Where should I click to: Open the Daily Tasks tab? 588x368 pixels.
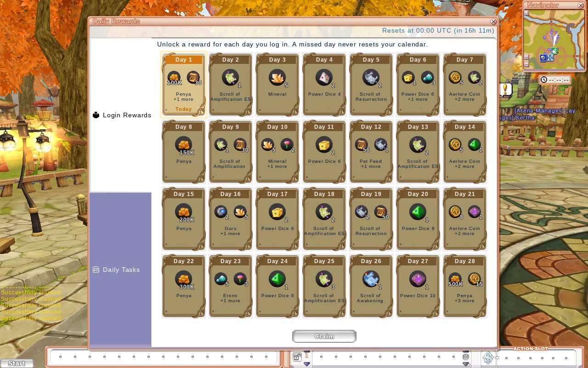[x=121, y=270]
